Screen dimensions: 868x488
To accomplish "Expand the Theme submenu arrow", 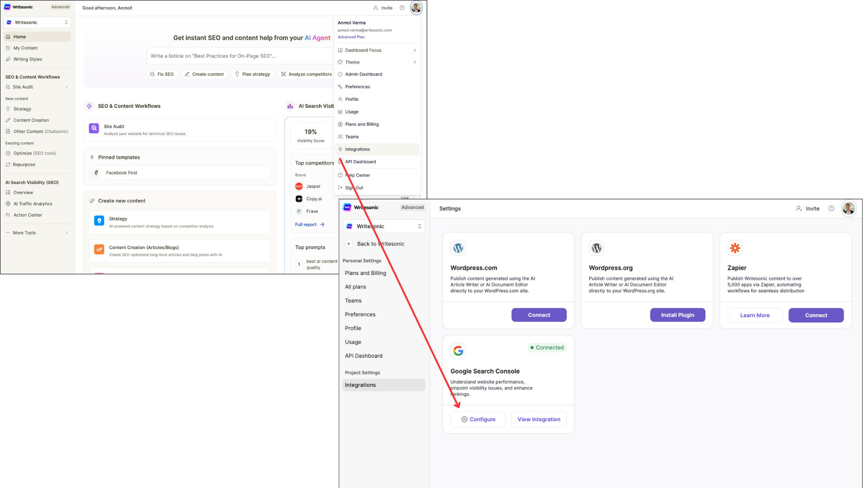I will point(415,62).
